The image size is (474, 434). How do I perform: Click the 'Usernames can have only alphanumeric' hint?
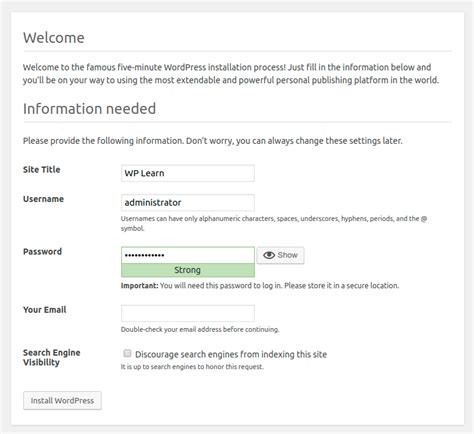coord(274,223)
